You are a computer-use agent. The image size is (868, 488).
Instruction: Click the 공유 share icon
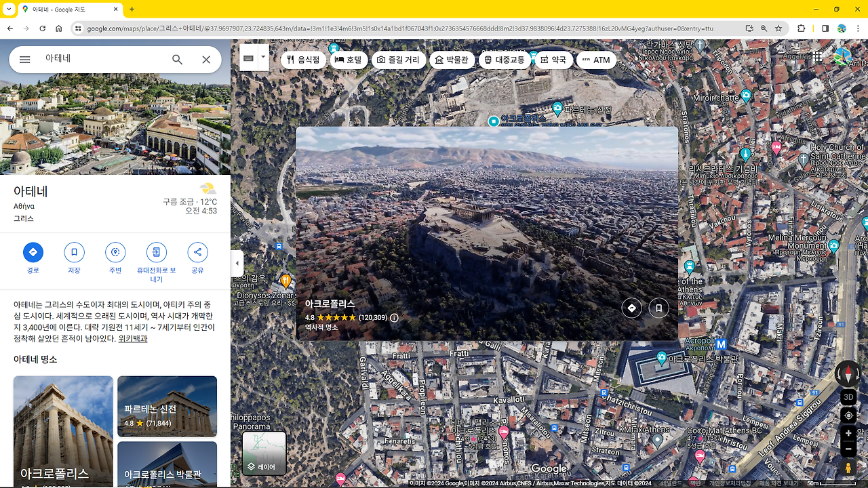pyautogui.click(x=197, y=252)
